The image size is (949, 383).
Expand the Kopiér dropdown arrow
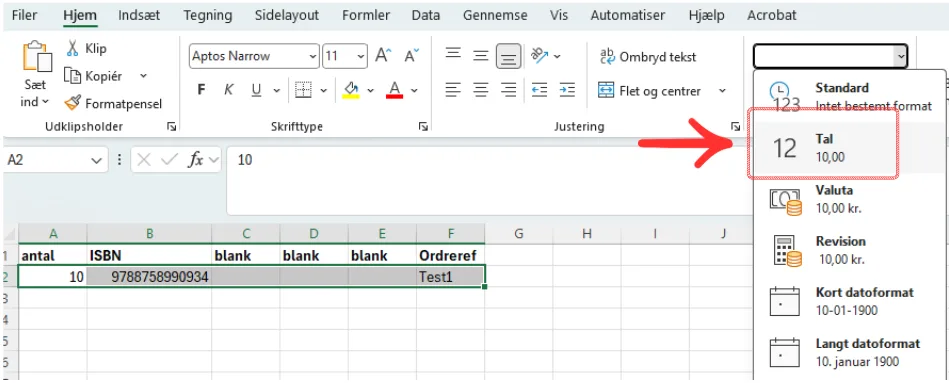(x=143, y=76)
